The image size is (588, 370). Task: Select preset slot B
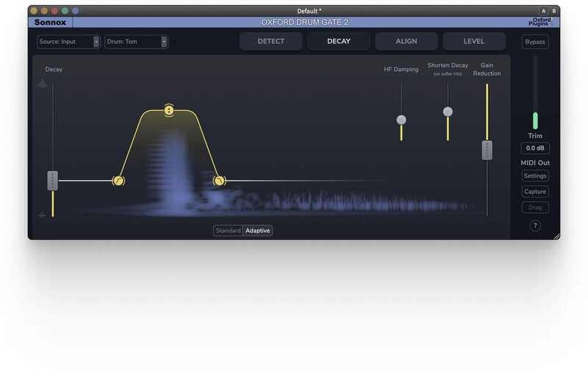[553, 11]
